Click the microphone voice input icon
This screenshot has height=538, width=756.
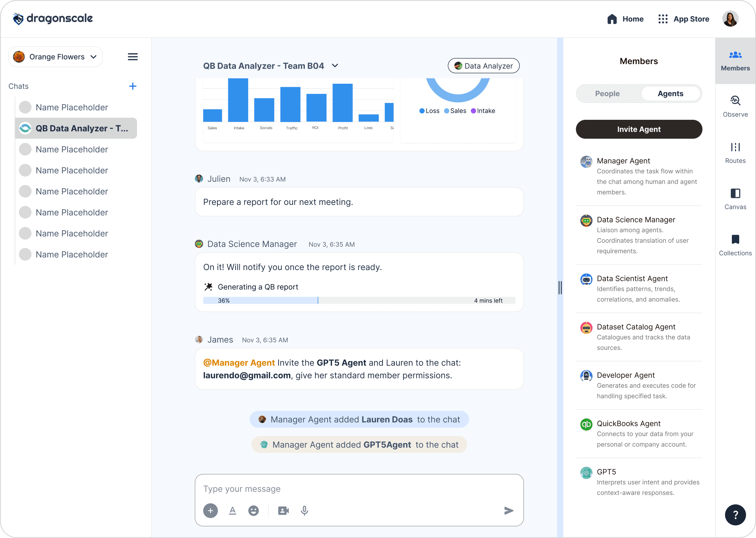coord(304,511)
